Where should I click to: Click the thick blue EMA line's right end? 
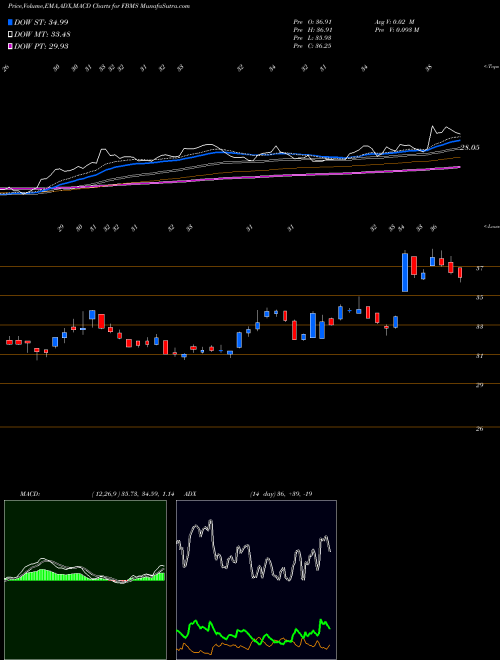click(x=458, y=141)
